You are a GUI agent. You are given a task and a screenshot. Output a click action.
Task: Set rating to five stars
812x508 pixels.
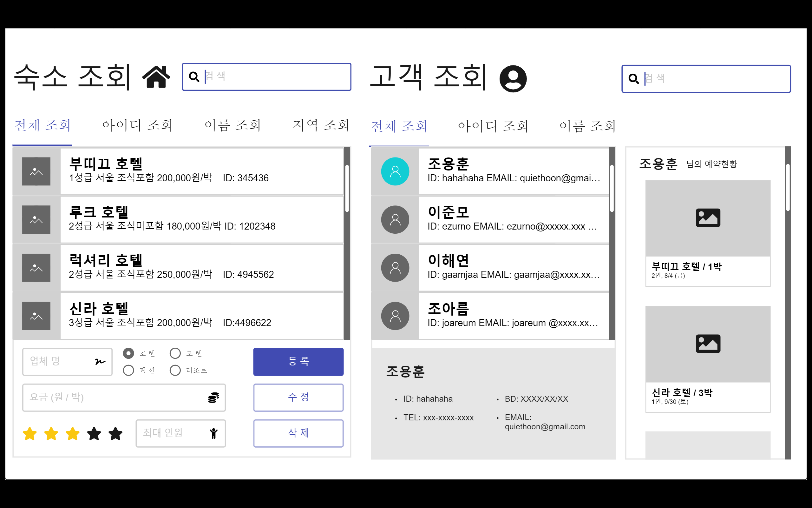click(116, 433)
